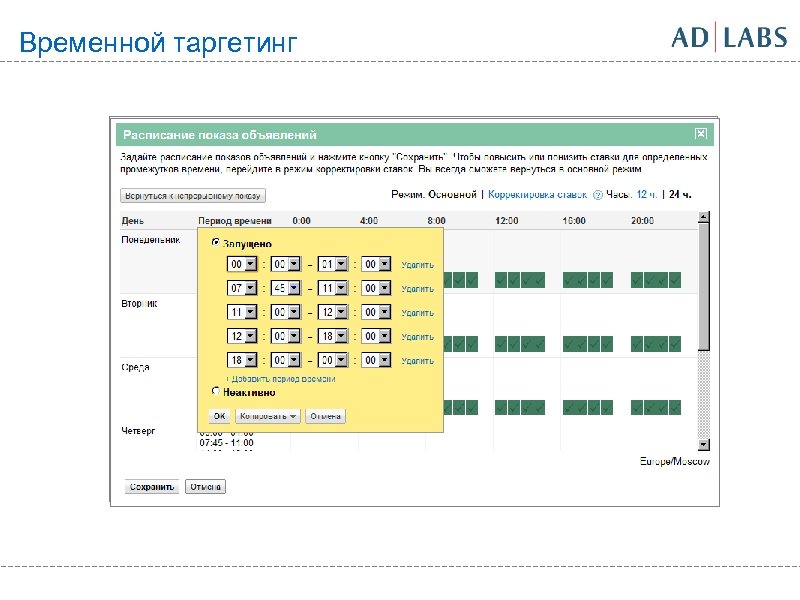
Task: Open start hour dropdown in 11:00–12:00 row
Action: [242, 312]
